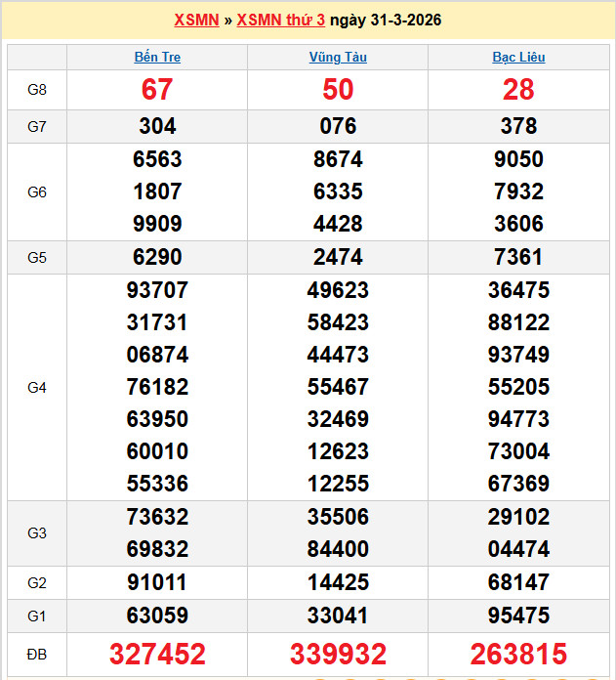The height and width of the screenshot is (680, 616).
Task: Click the "XSMN thứ 3" header link
Action: [280, 20]
